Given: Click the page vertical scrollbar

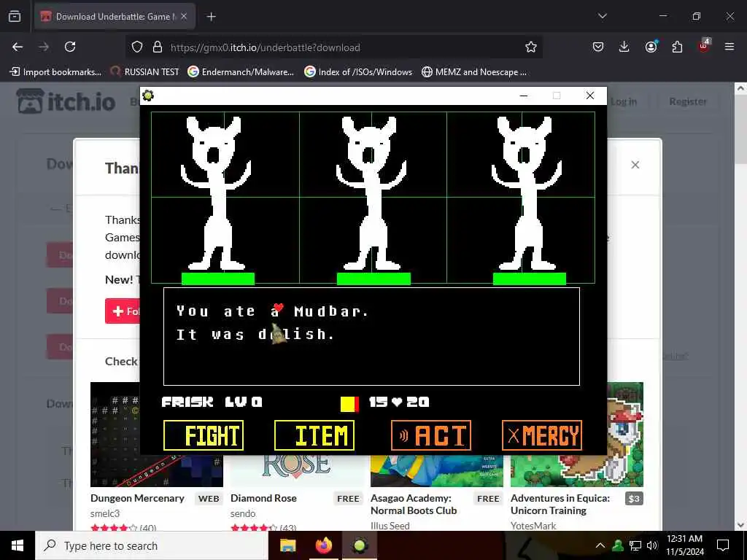Looking at the screenshot, I should 741,307.
